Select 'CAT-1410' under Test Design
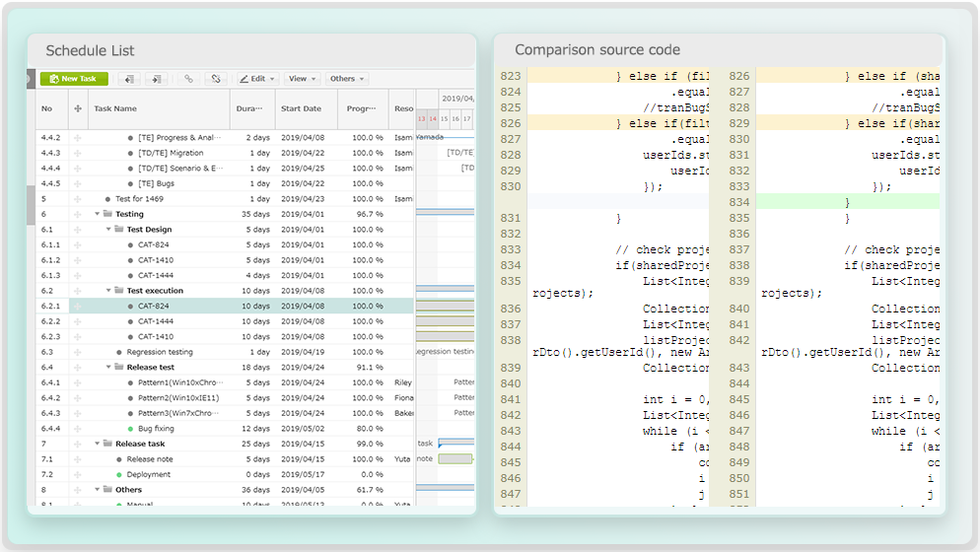The image size is (980, 552). coord(156,260)
